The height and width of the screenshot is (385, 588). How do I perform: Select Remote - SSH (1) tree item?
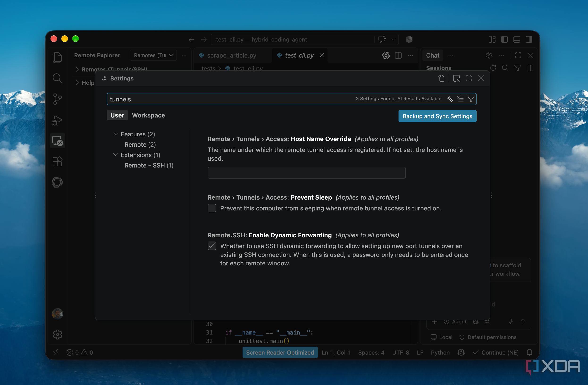(x=149, y=165)
